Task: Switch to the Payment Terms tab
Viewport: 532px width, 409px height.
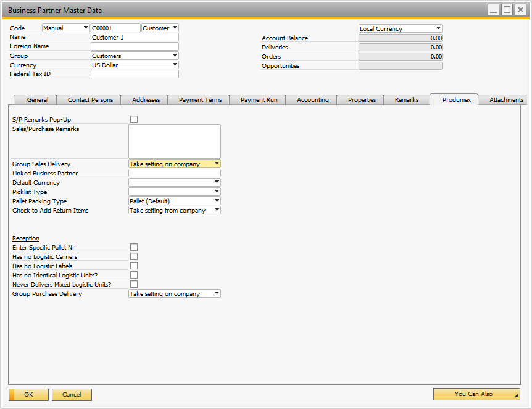Action: pos(198,99)
